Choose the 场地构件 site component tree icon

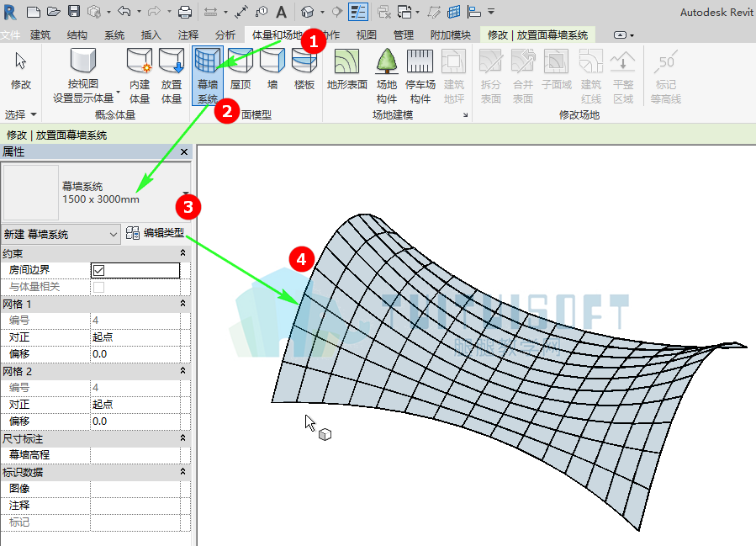click(386, 77)
